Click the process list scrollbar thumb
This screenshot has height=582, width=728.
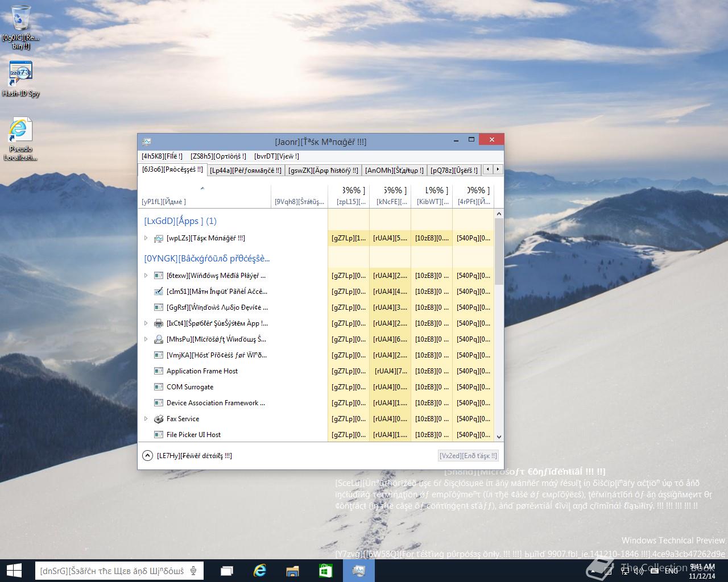coord(499,251)
